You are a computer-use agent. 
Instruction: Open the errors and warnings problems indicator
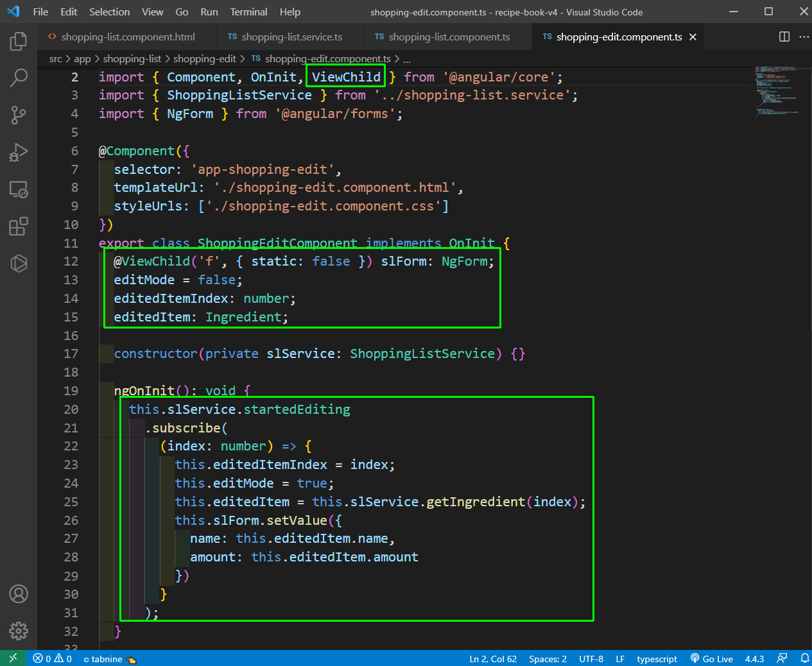point(53,658)
